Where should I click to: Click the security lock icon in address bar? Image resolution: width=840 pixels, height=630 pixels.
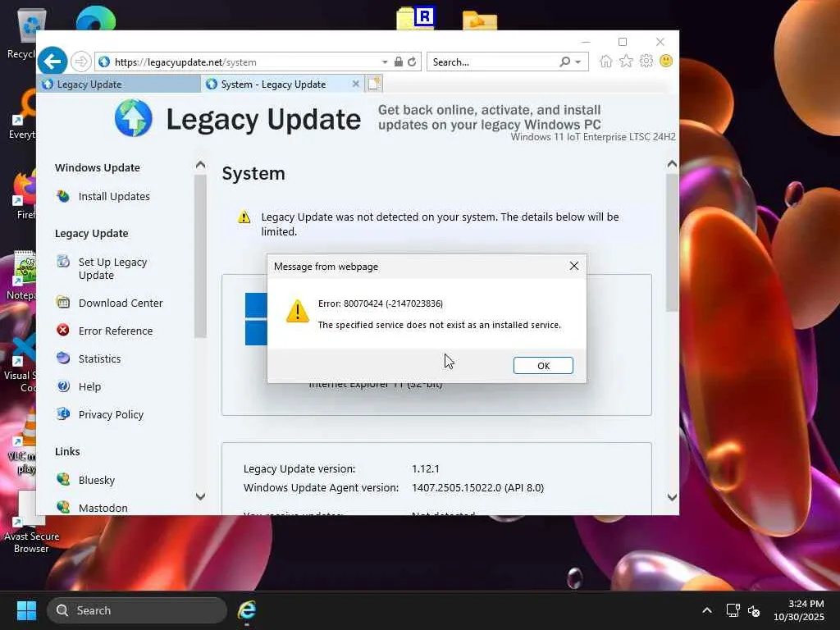point(398,62)
